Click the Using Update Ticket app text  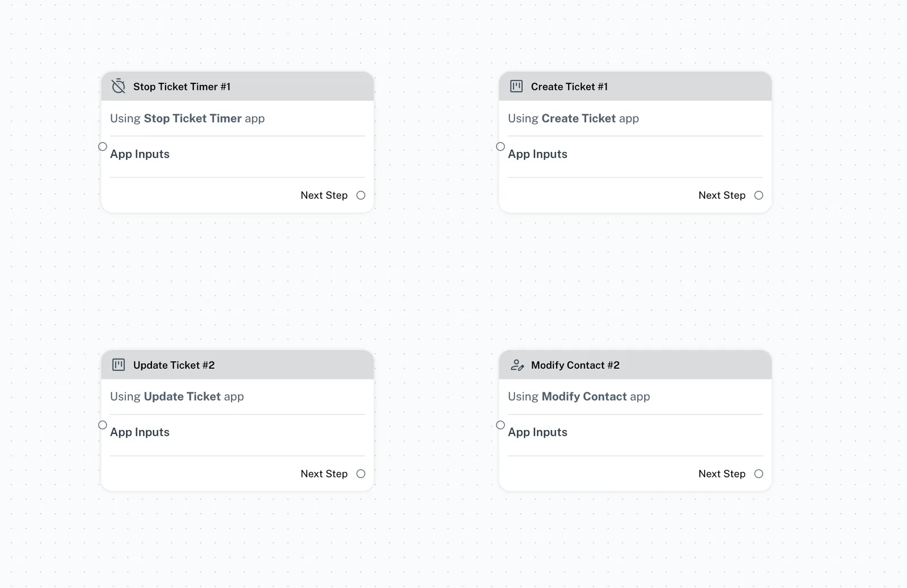[177, 397]
